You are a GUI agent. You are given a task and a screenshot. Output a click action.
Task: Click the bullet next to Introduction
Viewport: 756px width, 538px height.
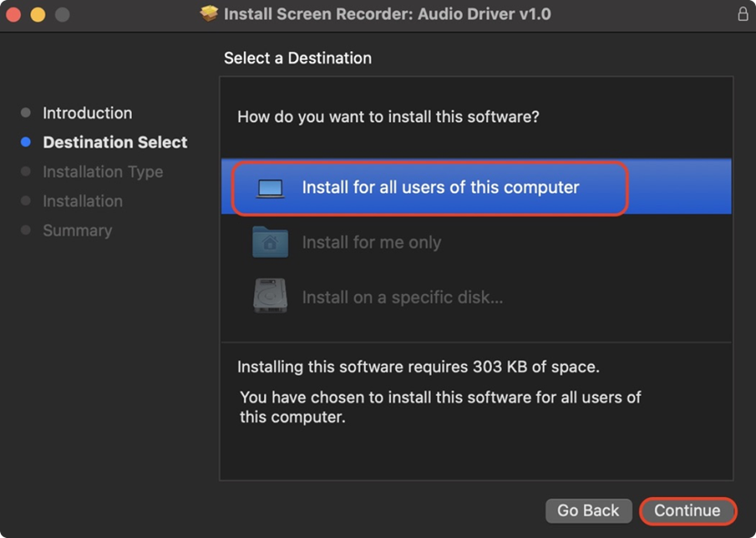(x=26, y=113)
